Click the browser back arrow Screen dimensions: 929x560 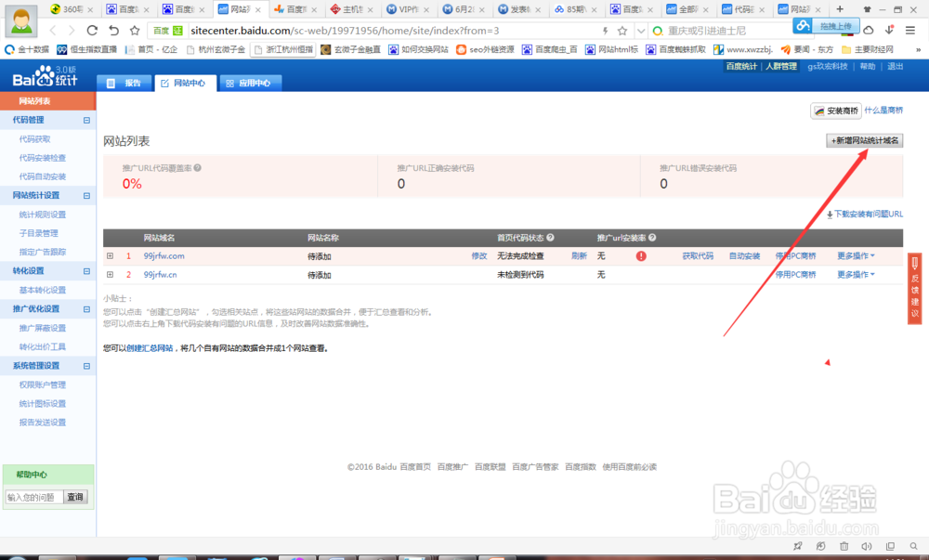pos(53,31)
